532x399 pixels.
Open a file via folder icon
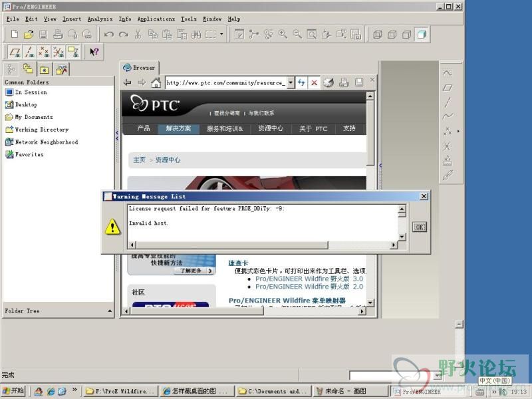coord(29,35)
